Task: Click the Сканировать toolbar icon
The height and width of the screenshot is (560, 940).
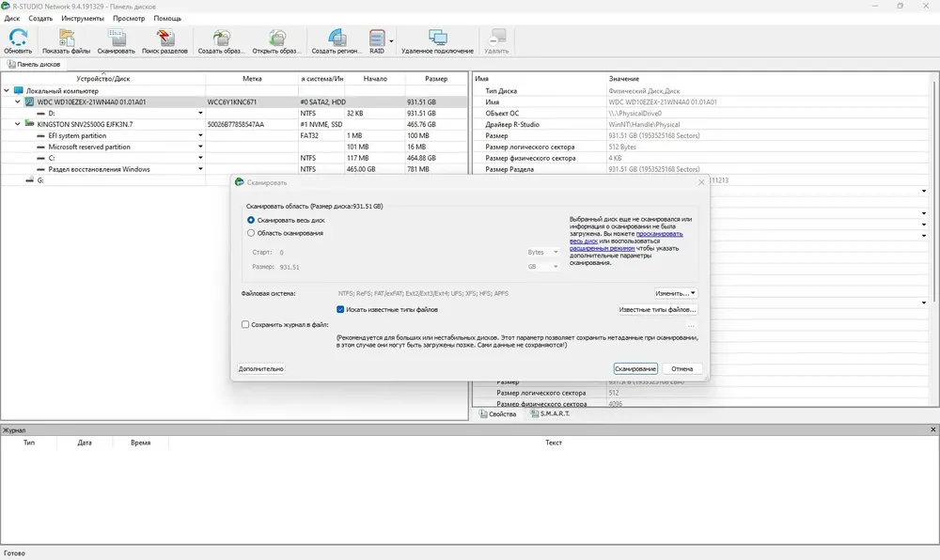Action: click(x=117, y=38)
